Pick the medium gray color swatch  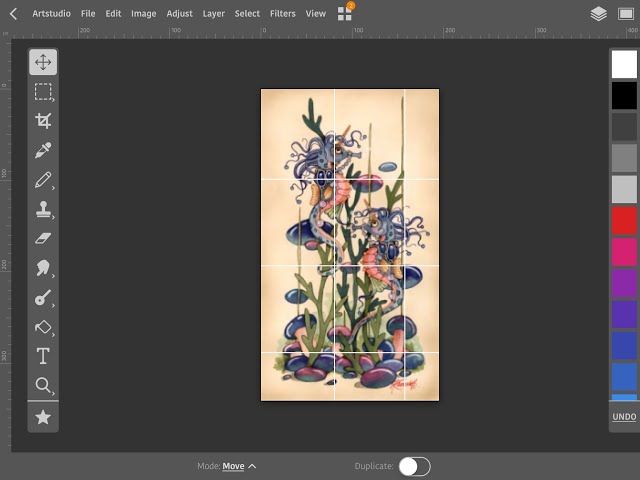pyautogui.click(x=624, y=158)
